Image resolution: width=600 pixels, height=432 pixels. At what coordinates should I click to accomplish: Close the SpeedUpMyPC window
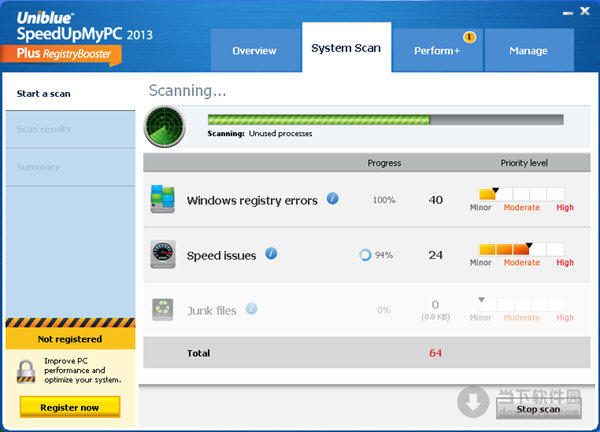[585, 11]
